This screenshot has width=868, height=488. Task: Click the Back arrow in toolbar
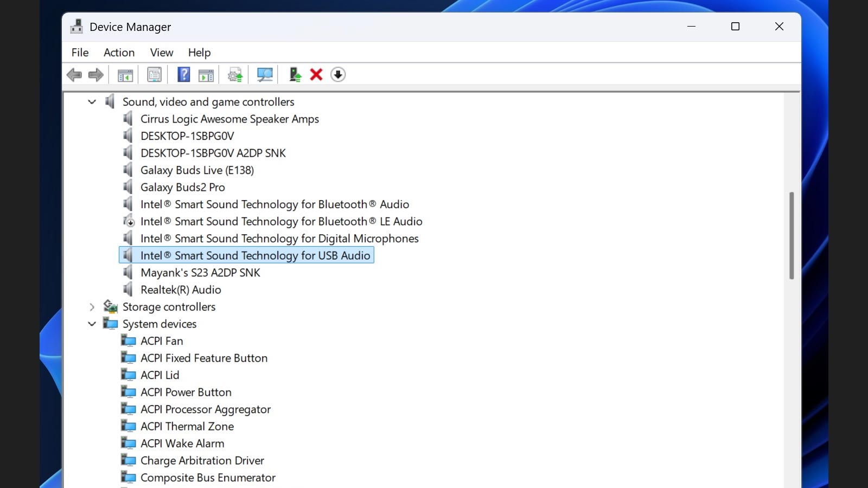tap(74, 75)
